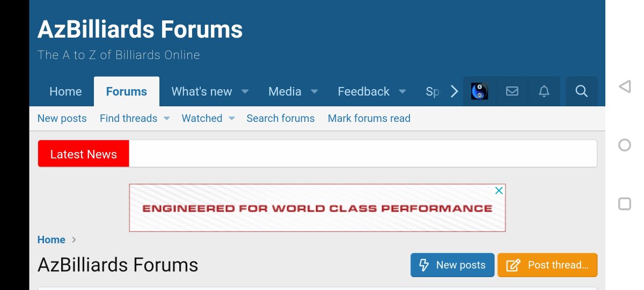Expand the Feedback dropdown arrow
Viewport: 644px width, 290px height.
pos(402,92)
